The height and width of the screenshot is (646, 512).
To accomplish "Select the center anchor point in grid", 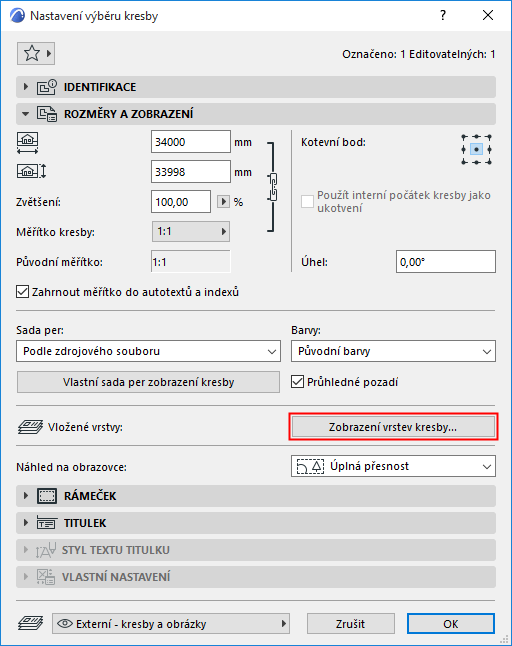I will click(x=476, y=149).
